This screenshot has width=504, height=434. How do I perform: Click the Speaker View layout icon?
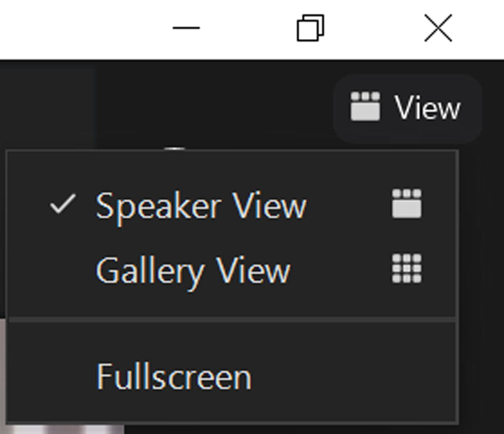(406, 203)
